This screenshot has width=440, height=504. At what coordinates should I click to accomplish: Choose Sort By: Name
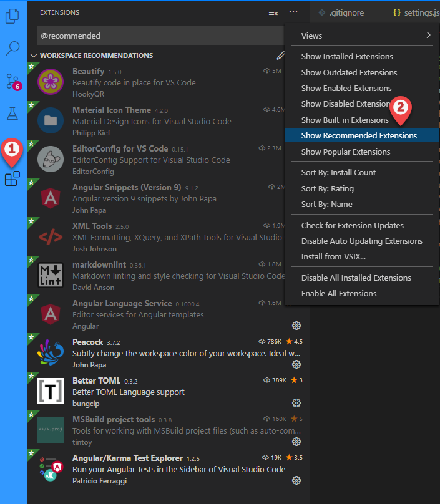[x=362, y=205]
